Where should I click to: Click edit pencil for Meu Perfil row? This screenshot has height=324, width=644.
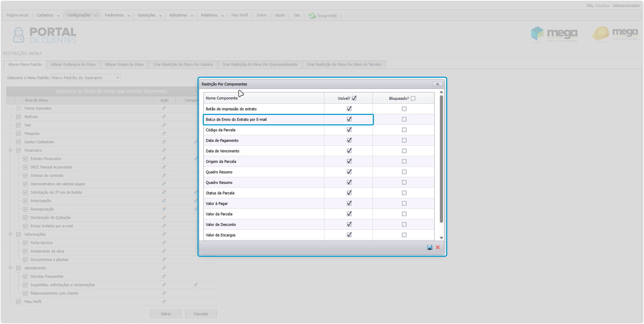164,302
